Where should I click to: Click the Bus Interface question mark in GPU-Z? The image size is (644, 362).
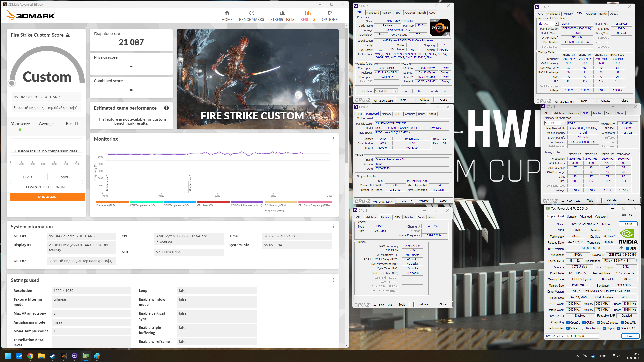[636, 261]
